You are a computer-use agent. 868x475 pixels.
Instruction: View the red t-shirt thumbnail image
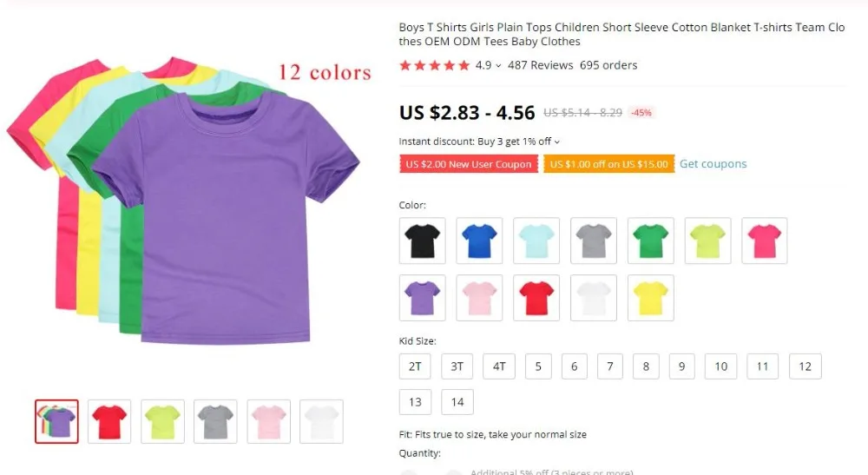tap(109, 422)
